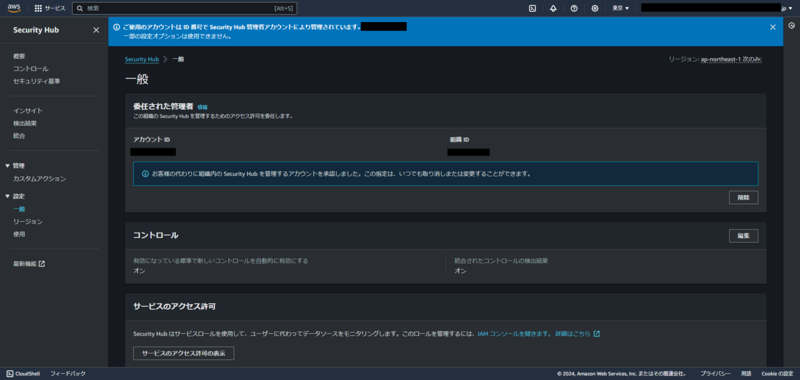Open CloudShell in the footer
The image size is (800, 380).
click(23, 374)
